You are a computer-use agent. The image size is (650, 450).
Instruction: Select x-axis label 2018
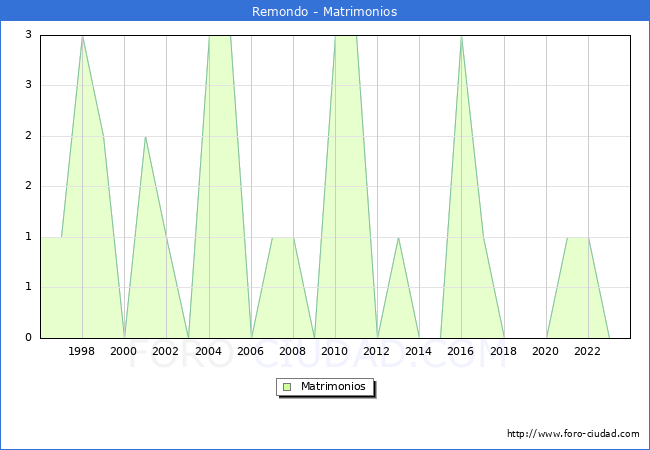coord(504,351)
